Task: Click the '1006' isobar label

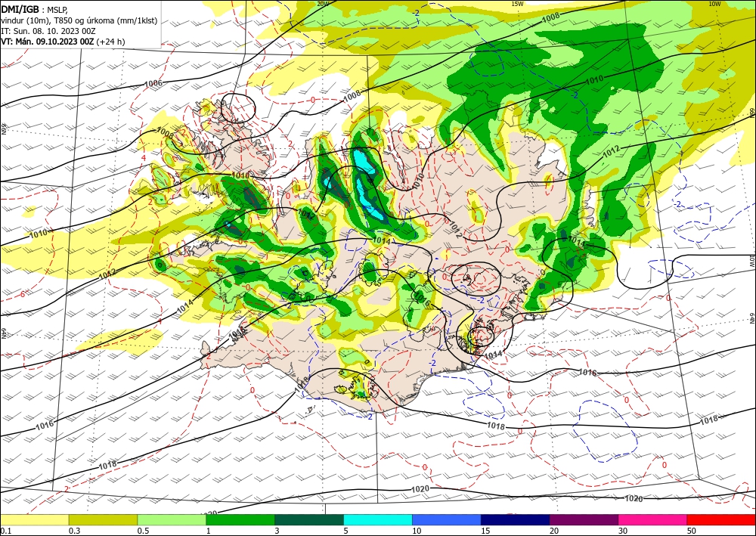Action: coord(153,84)
